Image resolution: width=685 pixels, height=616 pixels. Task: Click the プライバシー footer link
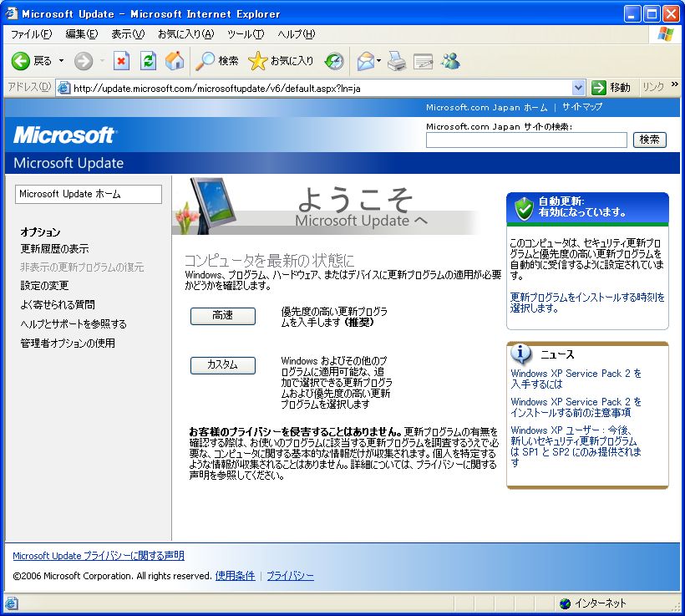pyautogui.click(x=290, y=576)
